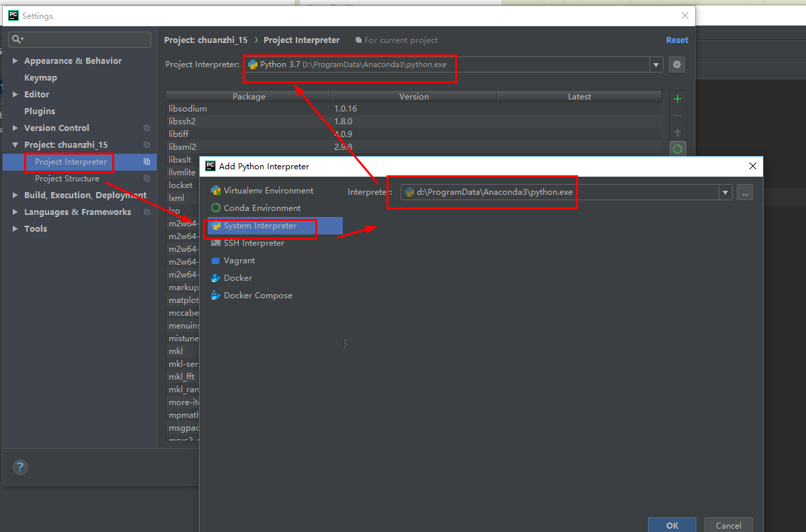The height and width of the screenshot is (532, 806).
Task: Click the search magnifier icon in Settings
Action: coord(17,39)
